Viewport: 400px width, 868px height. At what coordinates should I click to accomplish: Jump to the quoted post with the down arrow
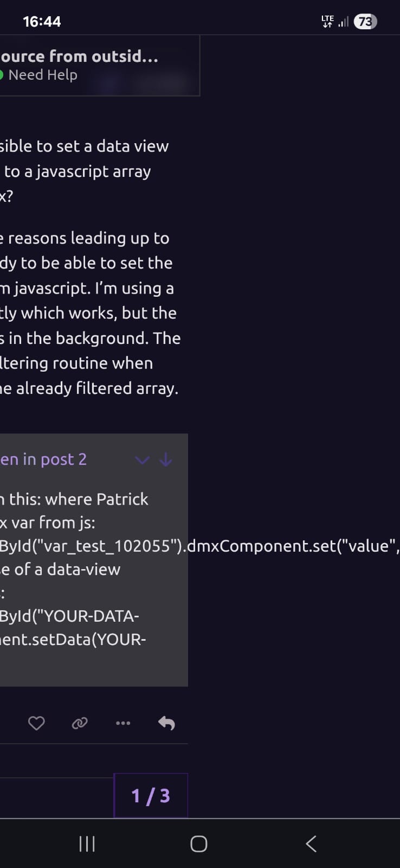pos(166,460)
